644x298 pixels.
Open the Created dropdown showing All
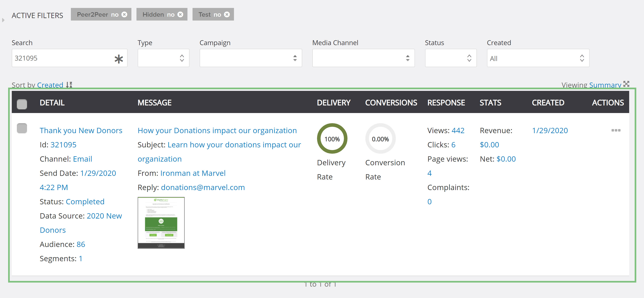click(538, 58)
